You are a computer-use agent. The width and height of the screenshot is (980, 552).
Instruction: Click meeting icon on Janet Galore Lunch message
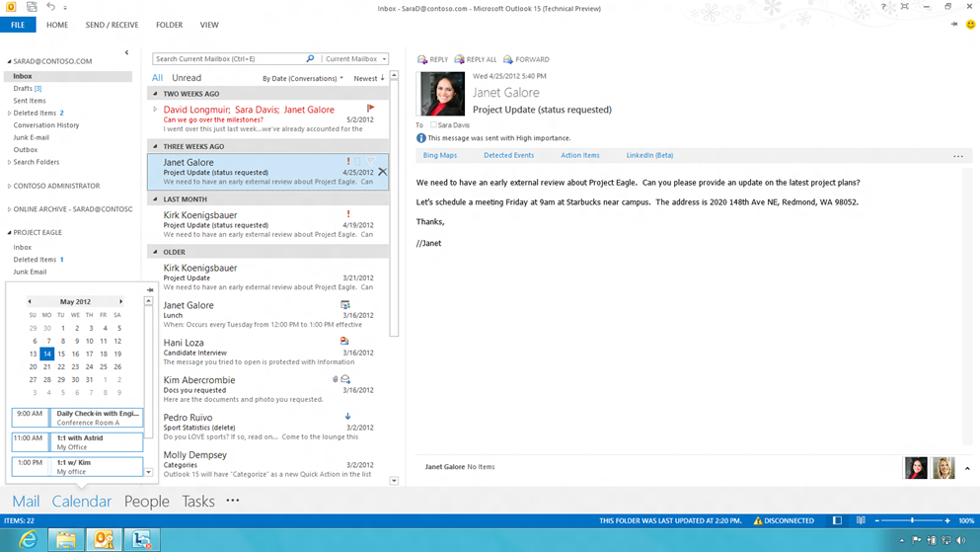345,304
